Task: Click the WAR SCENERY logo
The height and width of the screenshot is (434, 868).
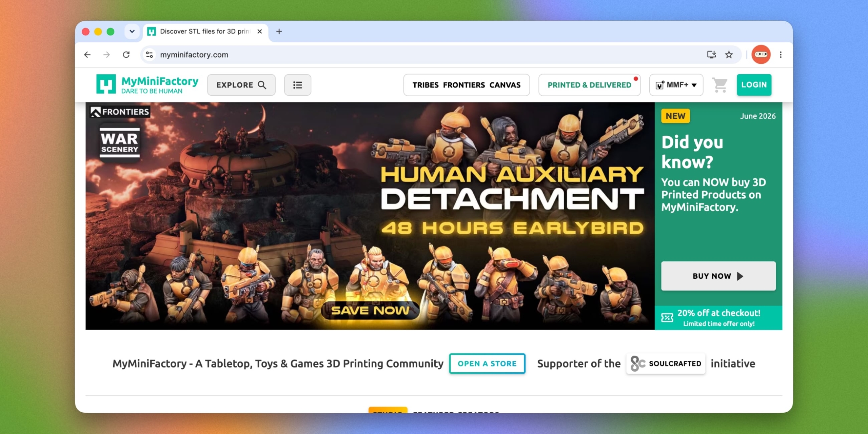Action: [x=119, y=143]
